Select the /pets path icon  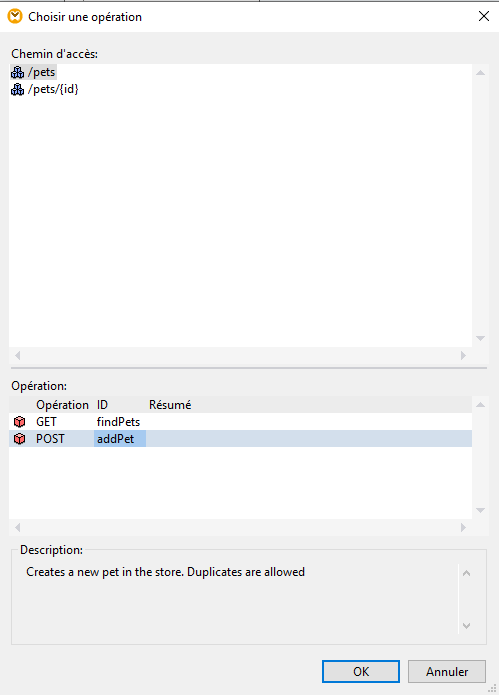pyautogui.click(x=18, y=72)
